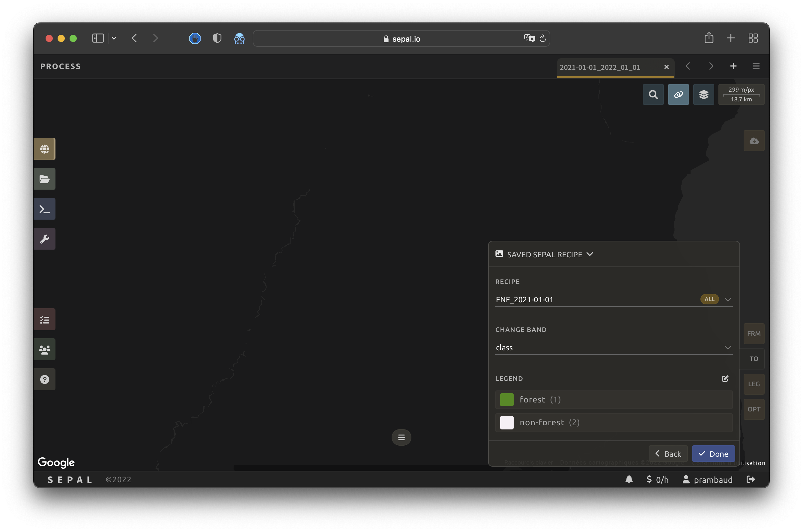
Task: Expand the Recipe FNF_2021-01-01 dropdown
Action: (728, 300)
